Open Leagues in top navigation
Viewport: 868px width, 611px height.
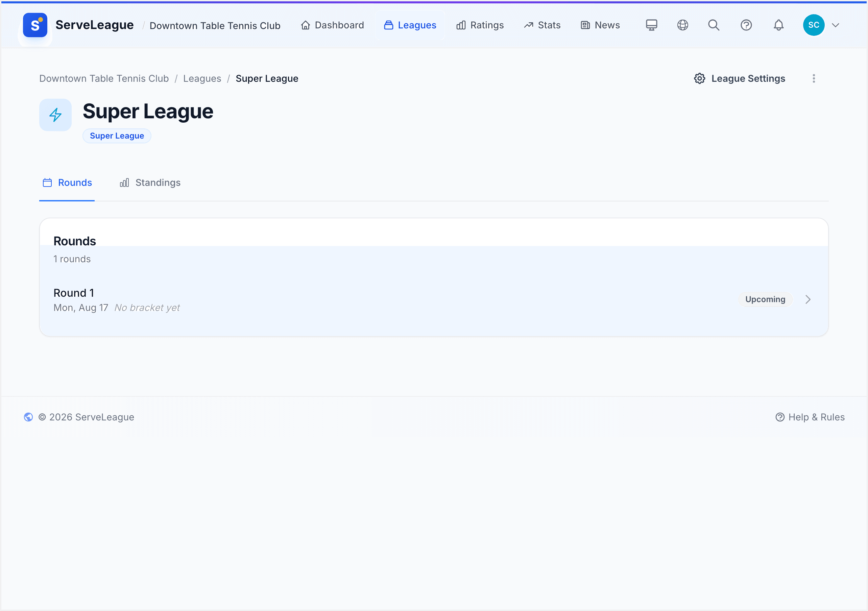pyautogui.click(x=410, y=25)
